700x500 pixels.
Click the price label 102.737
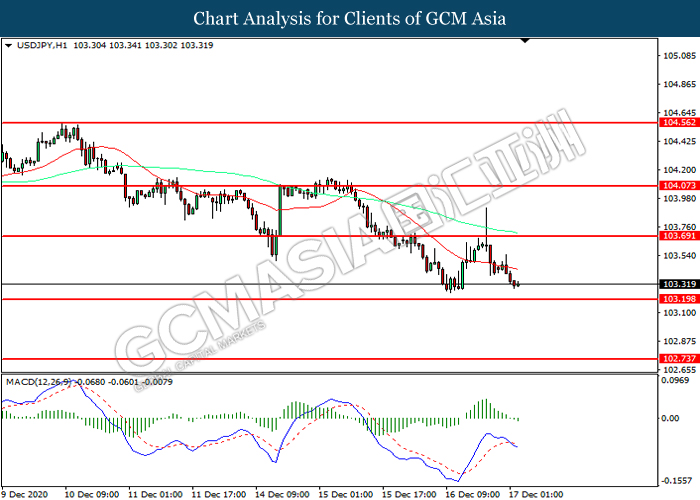pyautogui.click(x=679, y=358)
